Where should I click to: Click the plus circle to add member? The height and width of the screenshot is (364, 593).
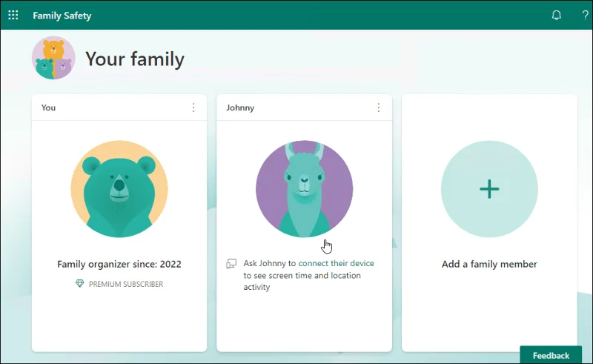pos(489,189)
